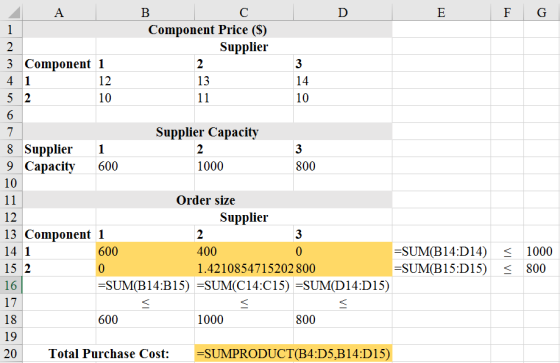The image size is (560, 363).
Task: Select order size cell B15 with 0
Action: click(x=145, y=268)
